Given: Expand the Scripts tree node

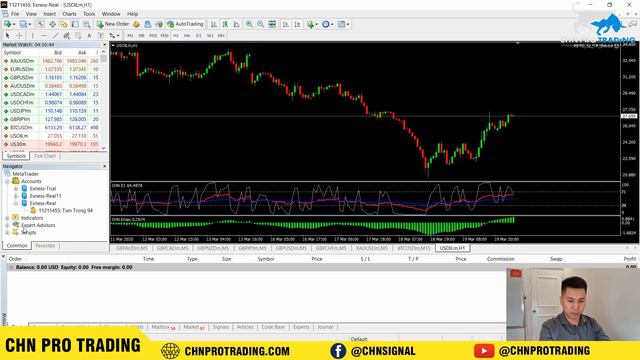Looking at the screenshot, I should pyautogui.click(x=7, y=233).
